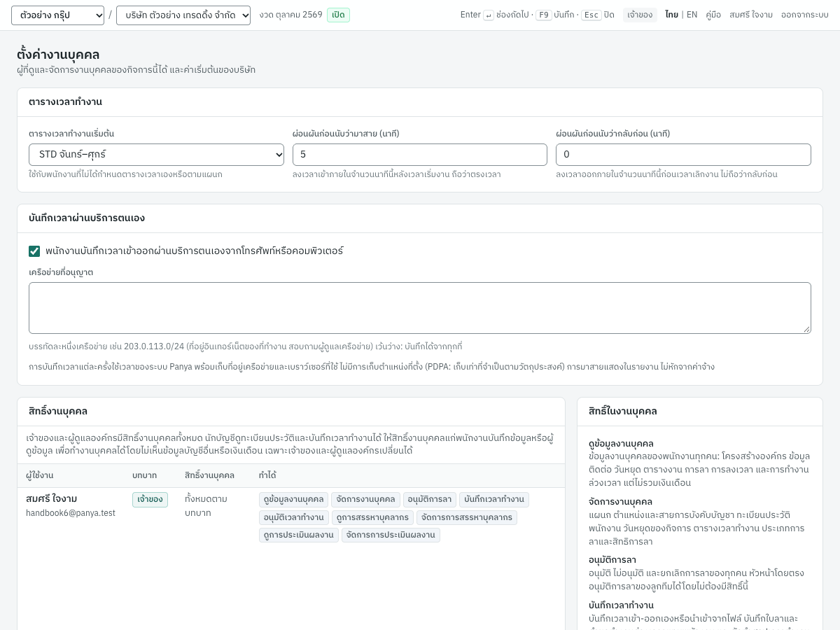Click the เจ้าของ role badge in the table row

[x=150, y=500]
